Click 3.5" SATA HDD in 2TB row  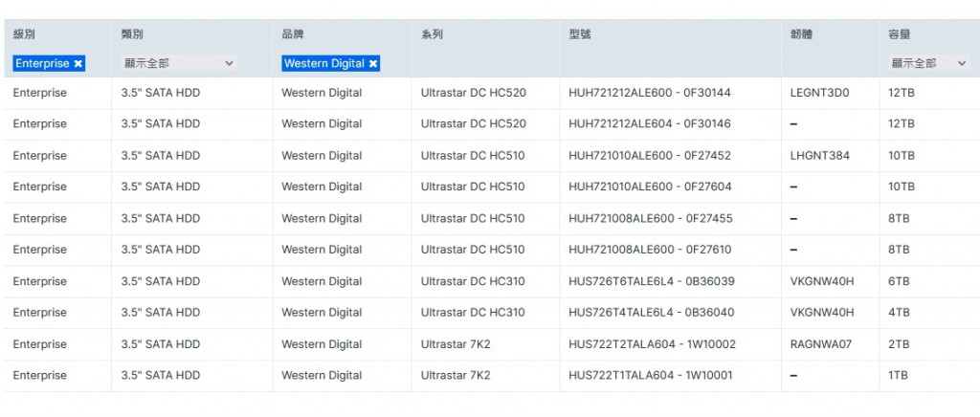161,344
